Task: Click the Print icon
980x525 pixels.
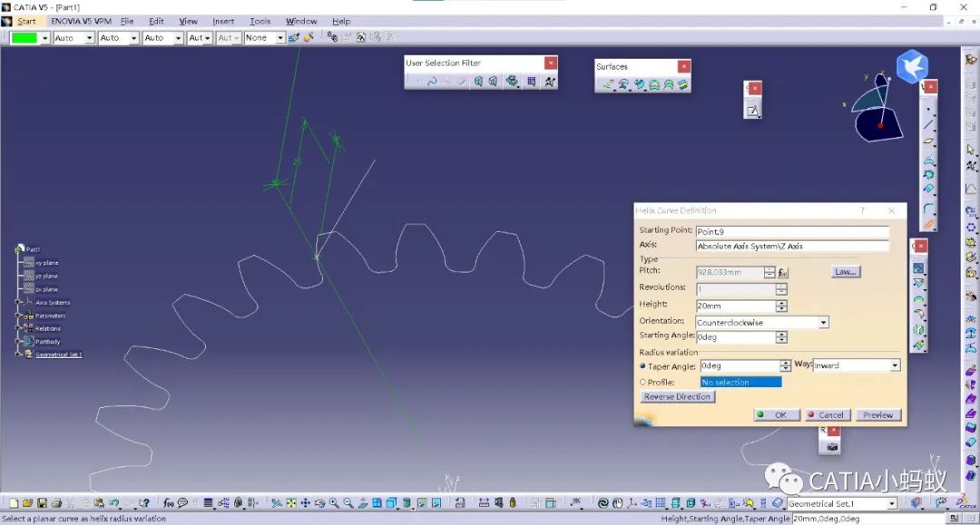Action: [56, 503]
